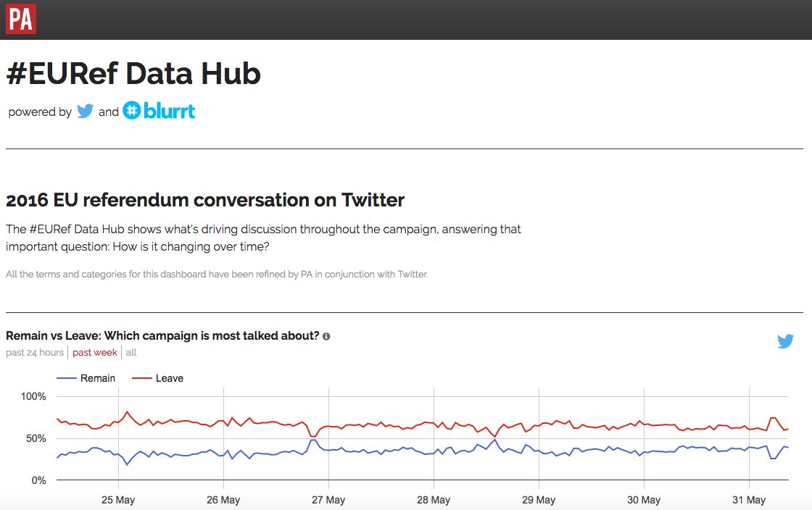Toggle the Remain series in legend
The height and width of the screenshot is (510, 812).
pyautogui.click(x=86, y=378)
